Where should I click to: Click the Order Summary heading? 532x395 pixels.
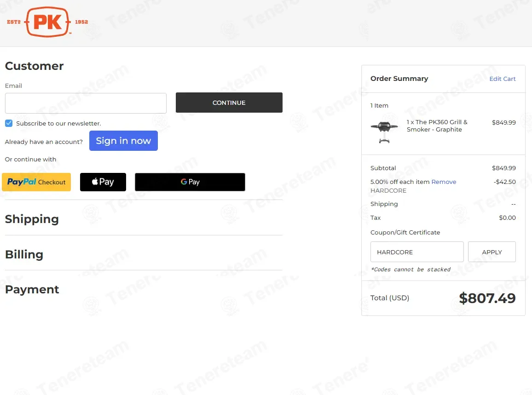(x=399, y=79)
